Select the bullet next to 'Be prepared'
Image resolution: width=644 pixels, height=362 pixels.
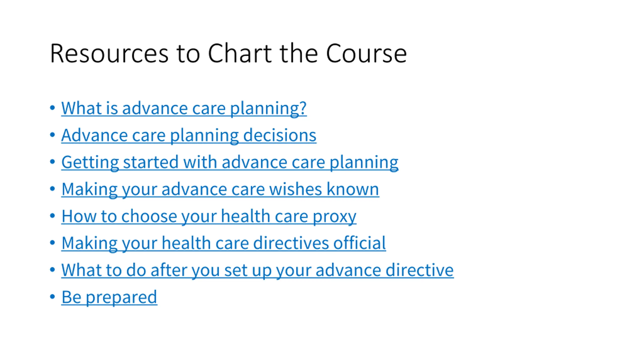click(52, 297)
